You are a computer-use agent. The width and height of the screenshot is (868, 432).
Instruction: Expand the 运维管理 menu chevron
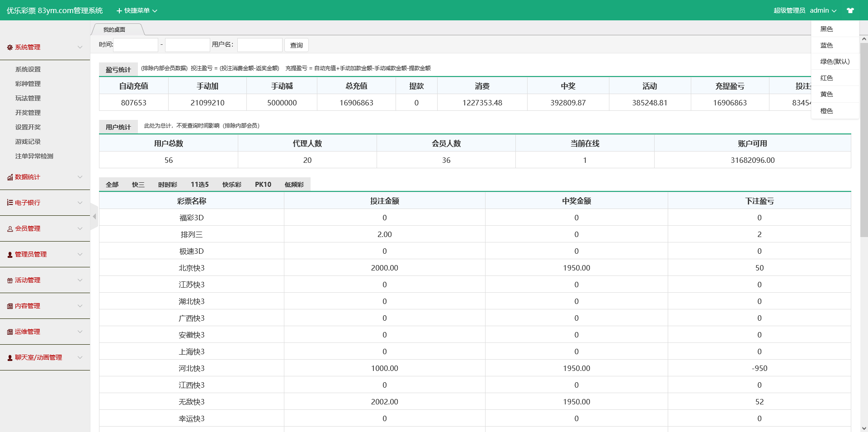click(80, 332)
